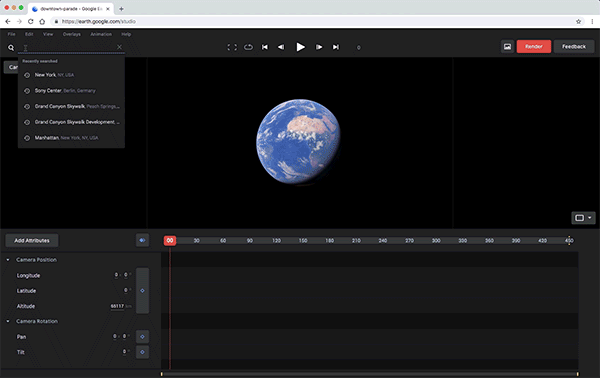The image size is (600, 378).
Task: Select recent search Manhattan
Action: point(71,138)
